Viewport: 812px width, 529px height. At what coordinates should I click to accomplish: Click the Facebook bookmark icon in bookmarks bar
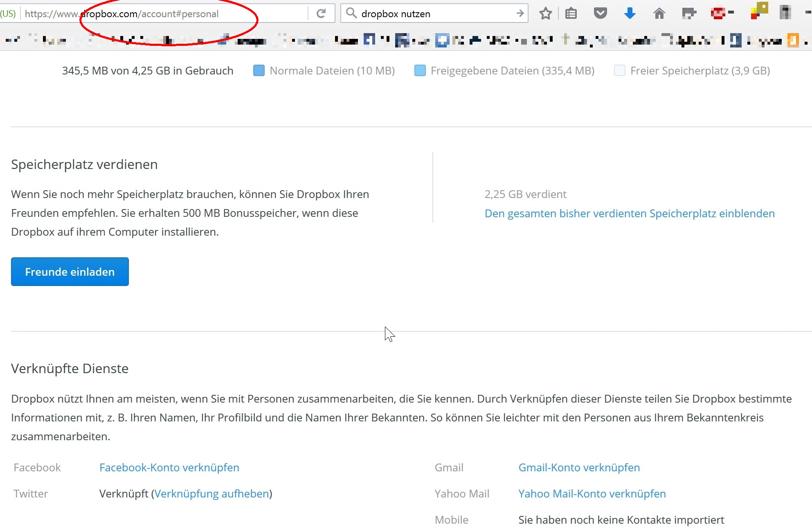click(369, 40)
